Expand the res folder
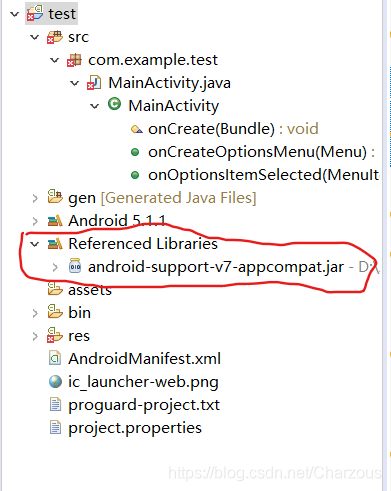The image size is (391, 491). [35, 336]
